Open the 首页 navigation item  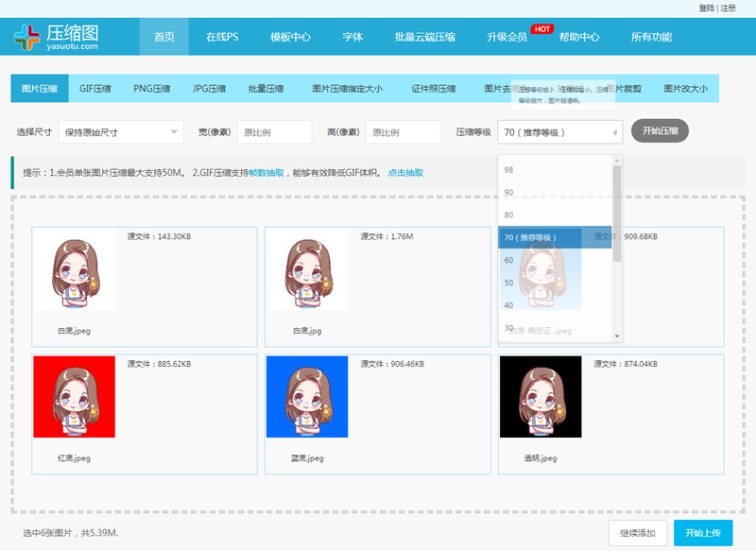coord(164,37)
